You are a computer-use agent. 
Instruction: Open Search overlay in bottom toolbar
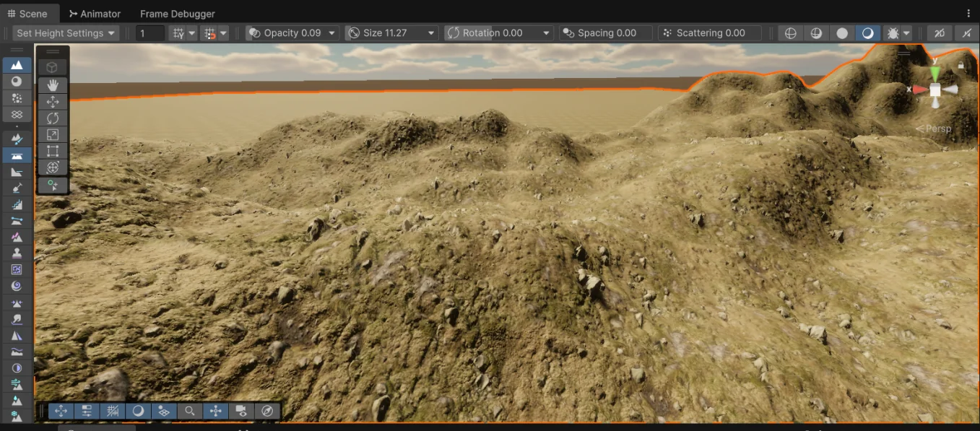(190, 411)
